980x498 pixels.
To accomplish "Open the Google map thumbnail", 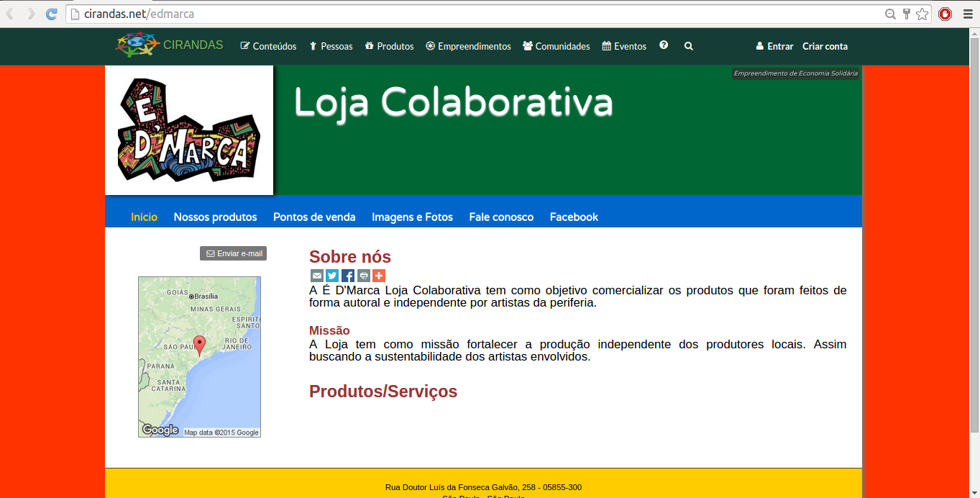I will pos(199,357).
